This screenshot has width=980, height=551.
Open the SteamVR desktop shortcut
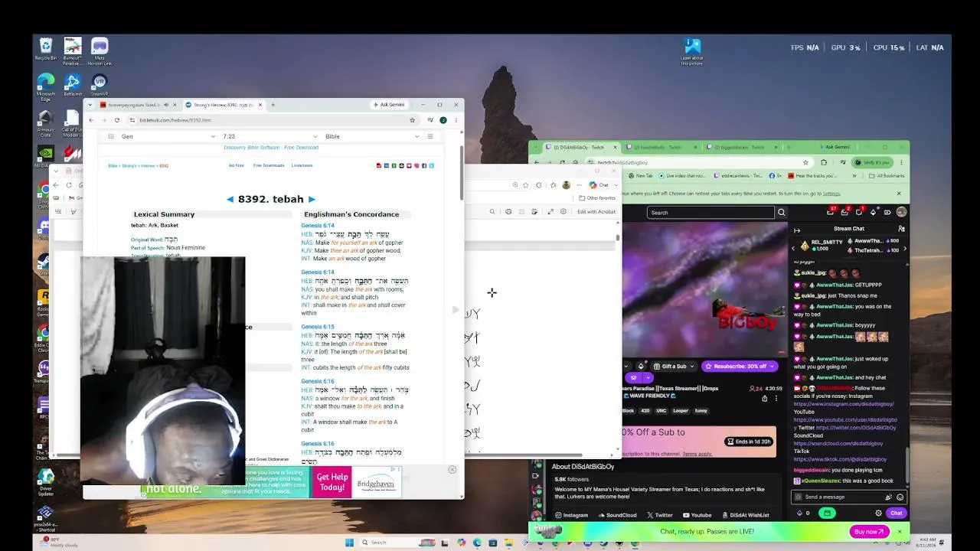(x=99, y=84)
